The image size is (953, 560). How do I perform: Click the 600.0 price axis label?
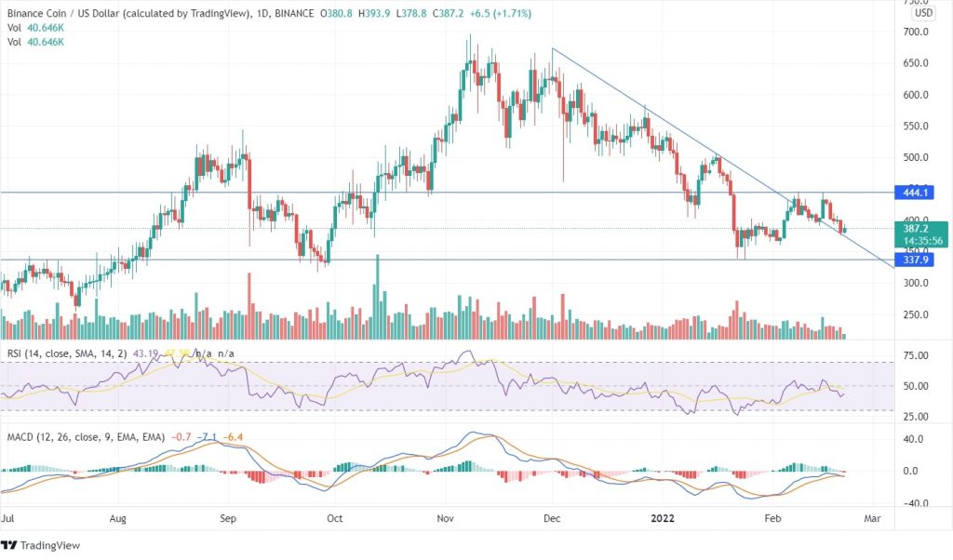[x=916, y=95]
